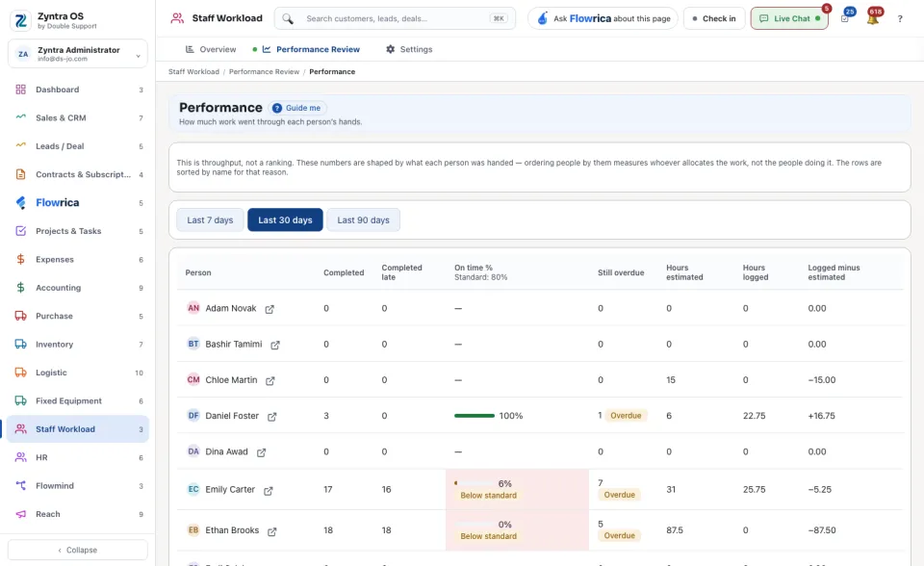
Task: Select the Last 7 days range
Action: coord(211,219)
